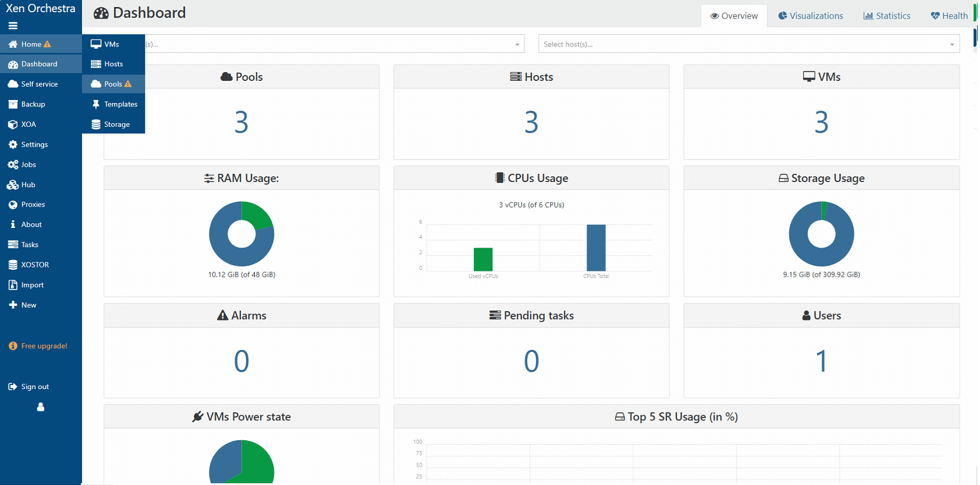This screenshot has width=980, height=485.
Task: Click the Storage Usage donut chart
Action: click(x=821, y=234)
